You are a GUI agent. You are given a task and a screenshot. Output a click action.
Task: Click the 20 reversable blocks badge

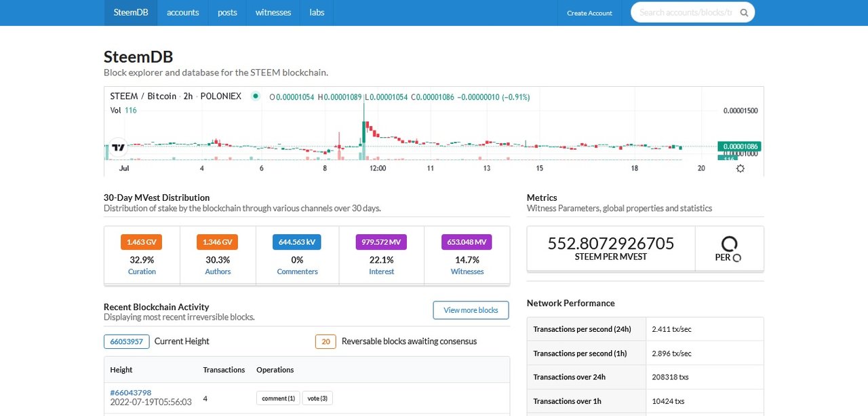[x=325, y=341]
